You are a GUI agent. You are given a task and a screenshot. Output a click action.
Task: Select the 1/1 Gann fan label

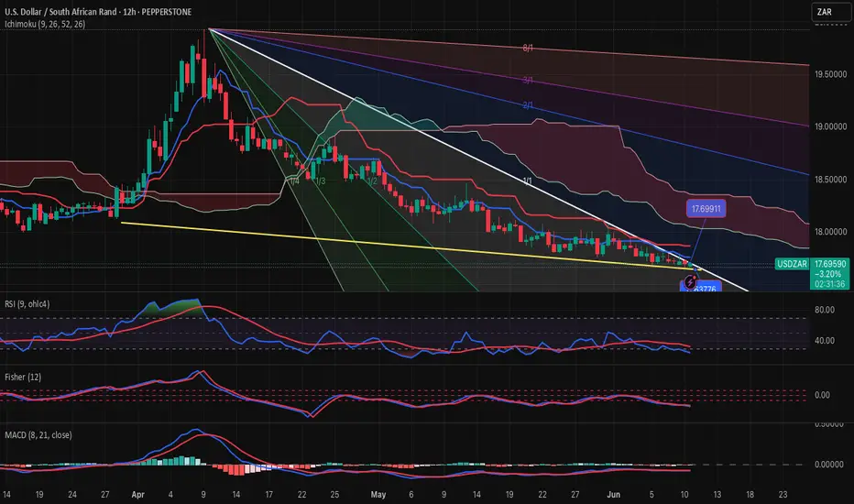coord(528,181)
